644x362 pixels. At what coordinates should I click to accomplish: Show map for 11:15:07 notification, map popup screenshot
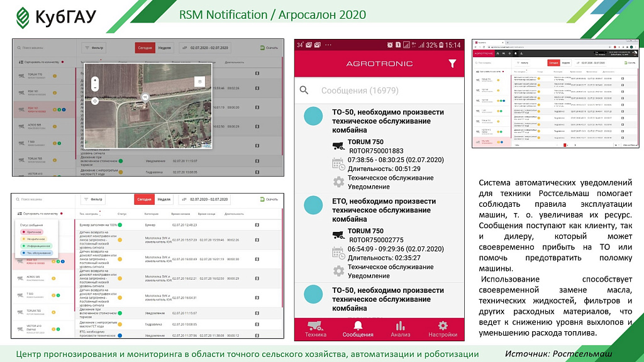tap(257, 161)
